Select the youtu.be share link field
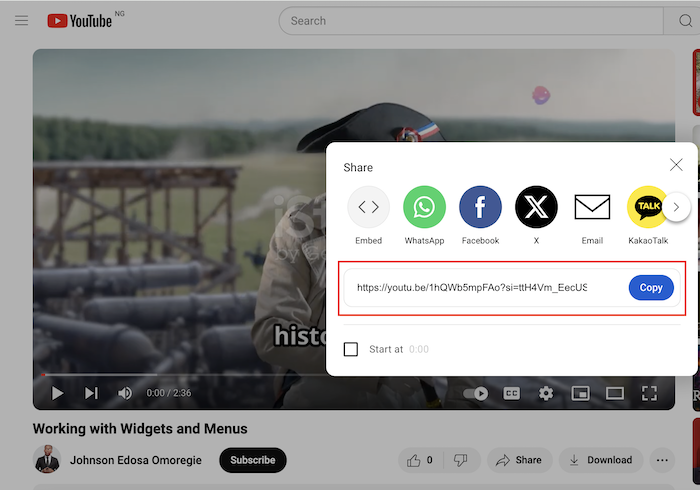700x490 pixels. (472, 287)
